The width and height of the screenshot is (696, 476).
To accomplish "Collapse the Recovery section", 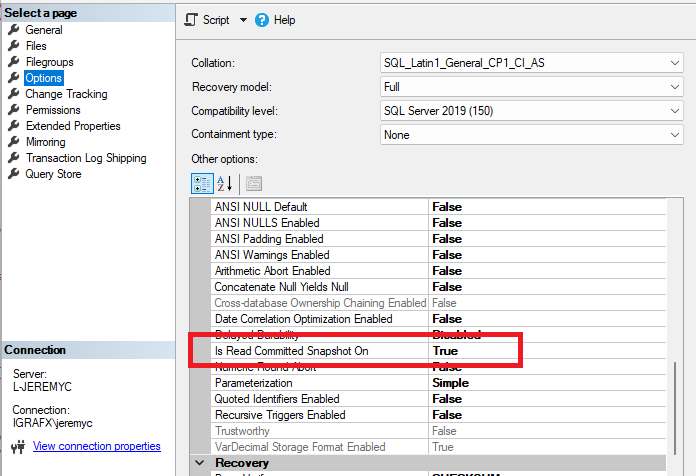I will pos(200,464).
